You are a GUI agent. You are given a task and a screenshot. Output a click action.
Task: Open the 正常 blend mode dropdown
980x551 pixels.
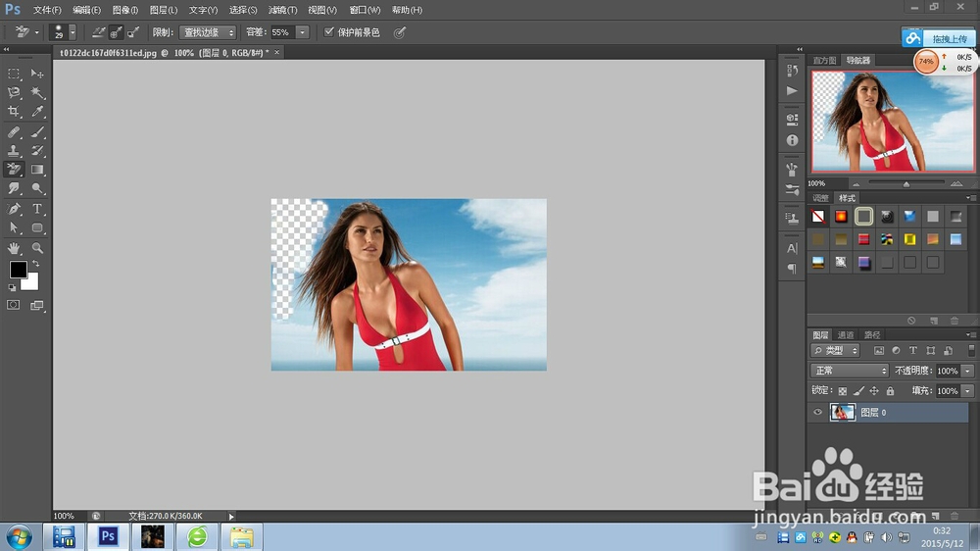click(x=850, y=371)
